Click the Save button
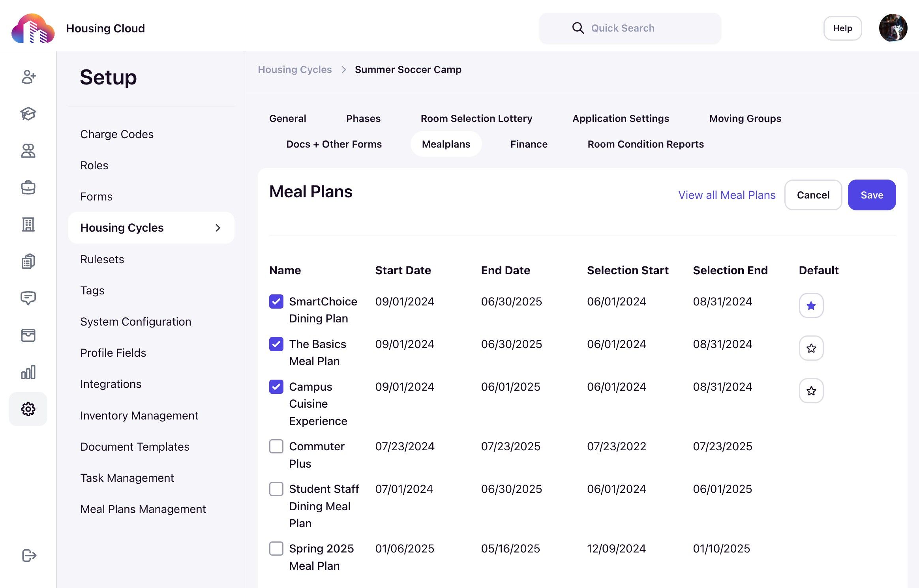 coord(872,195)
